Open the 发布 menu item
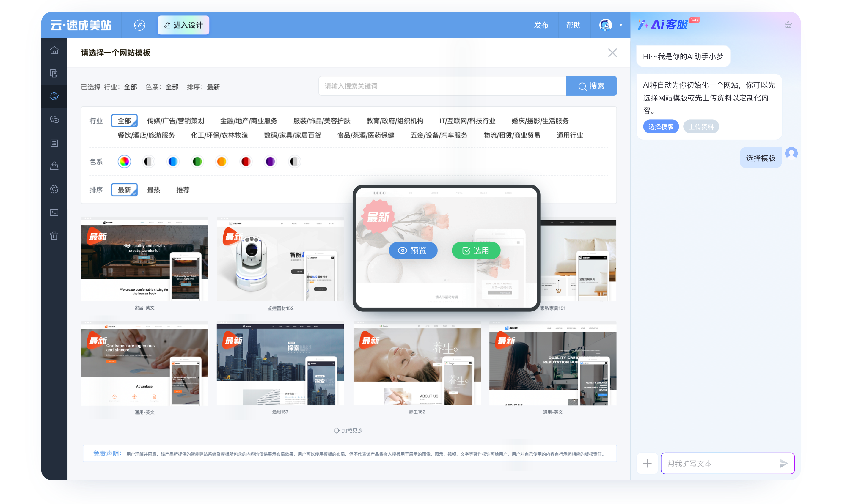 pos(541,25)
